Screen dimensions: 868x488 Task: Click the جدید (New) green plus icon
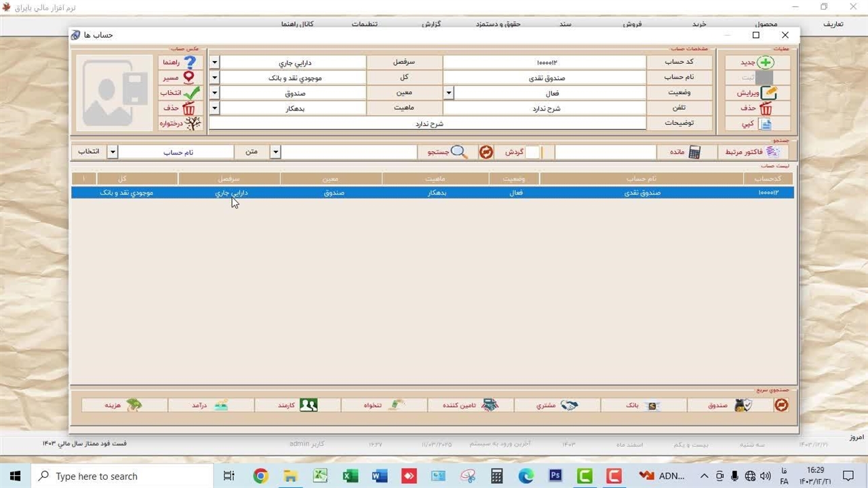[764, 62]
